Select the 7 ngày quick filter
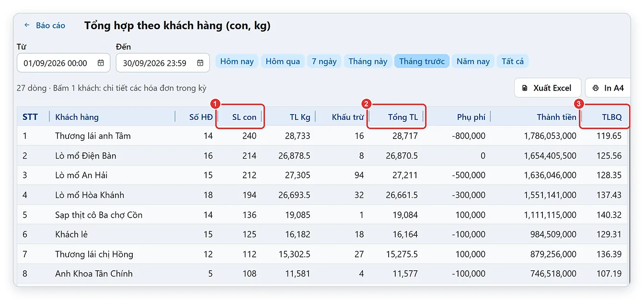Screen dimensions: 644x300 (x=324, y=61)
